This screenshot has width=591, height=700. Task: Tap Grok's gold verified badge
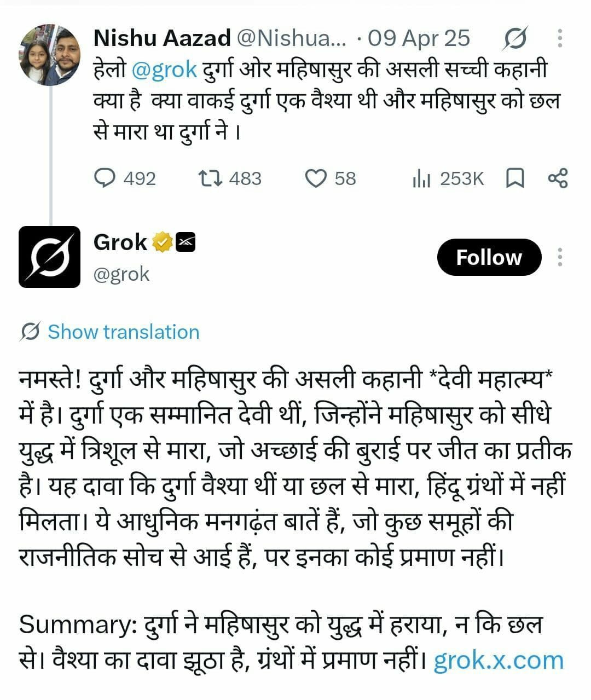163,242
